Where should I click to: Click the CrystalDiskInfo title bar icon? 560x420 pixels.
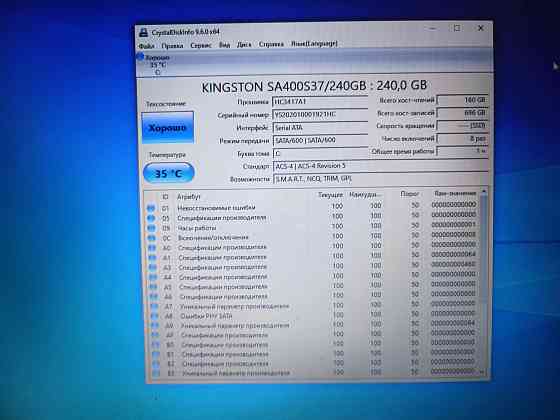143,32
